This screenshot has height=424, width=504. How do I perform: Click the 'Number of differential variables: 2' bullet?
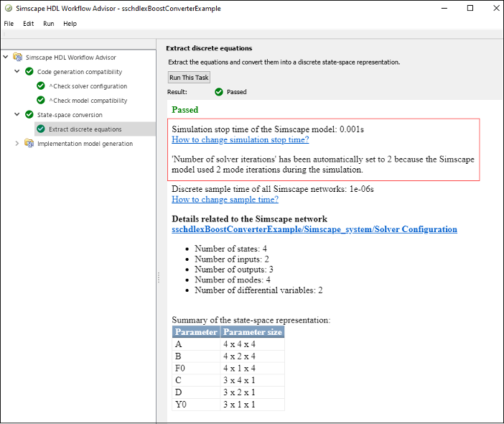(258, 290)
